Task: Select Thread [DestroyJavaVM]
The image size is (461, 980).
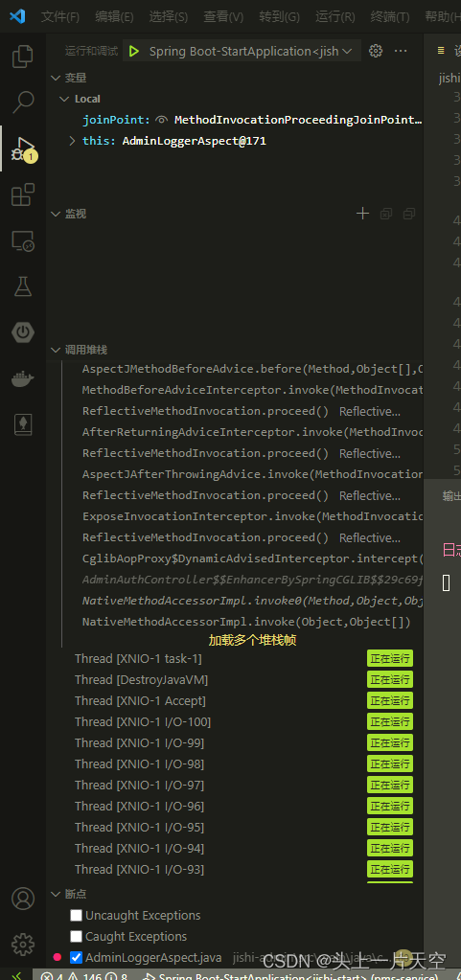Action: point(141,680)
